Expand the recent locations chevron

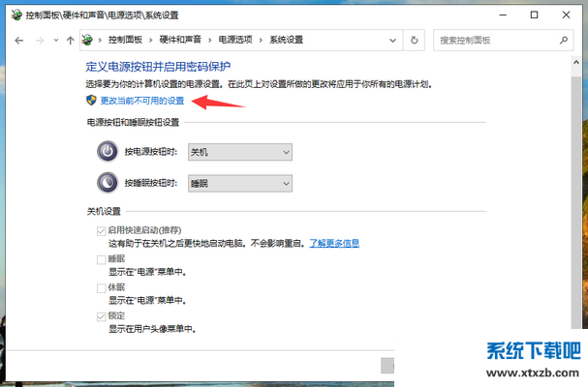pyautogui.click(x=57, y=41)
